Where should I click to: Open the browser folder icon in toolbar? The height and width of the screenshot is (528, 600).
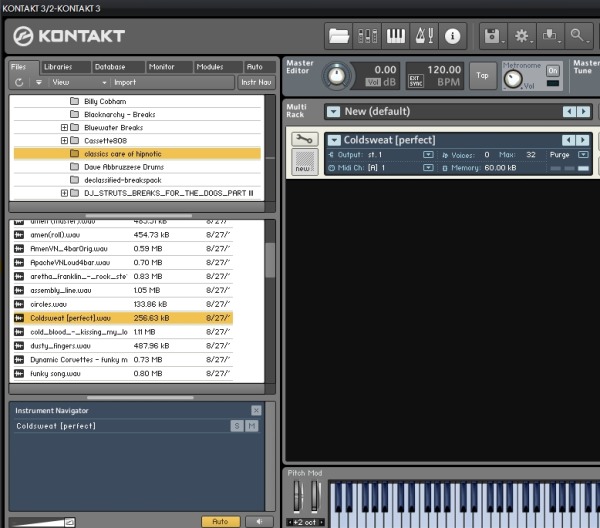[339, 36]
